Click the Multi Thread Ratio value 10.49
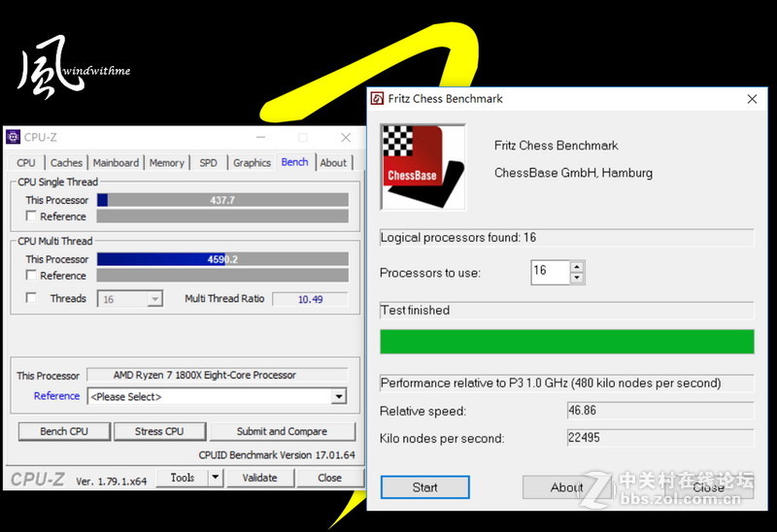The image size is (777, 532). (x=310, y=299)
